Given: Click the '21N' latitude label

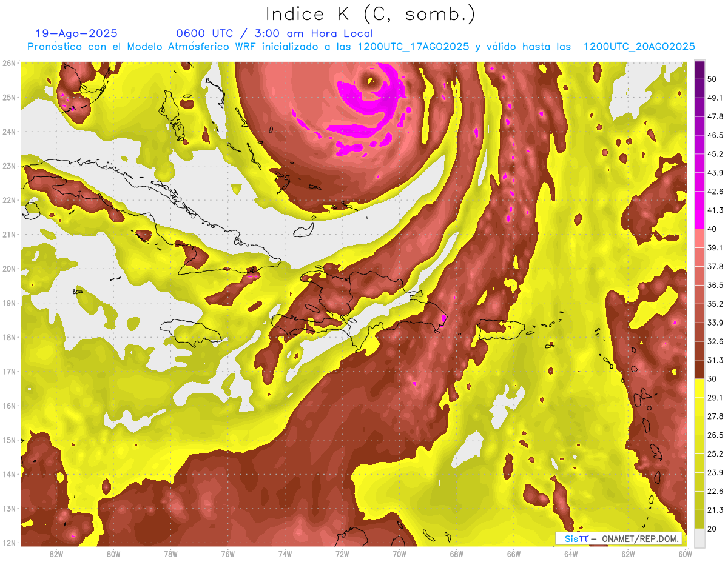Looking at the screenshot, I should coord(9,234).
